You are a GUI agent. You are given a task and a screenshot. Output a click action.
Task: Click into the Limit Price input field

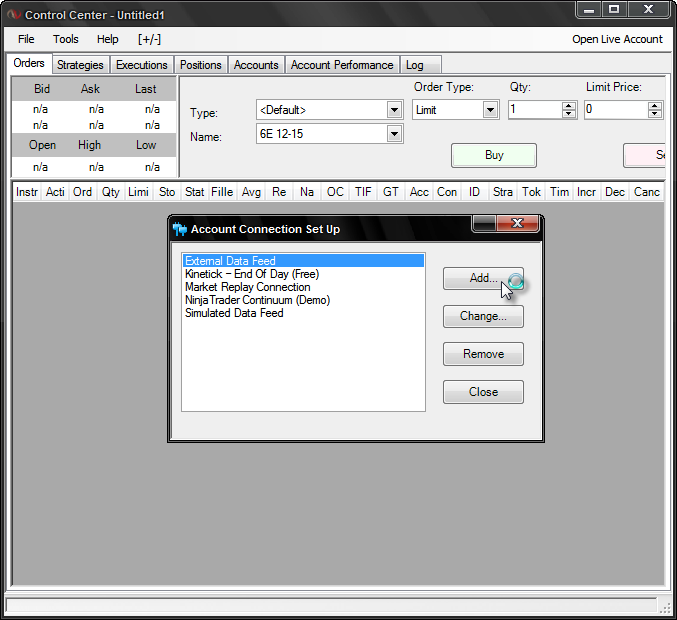pos(616,110)
